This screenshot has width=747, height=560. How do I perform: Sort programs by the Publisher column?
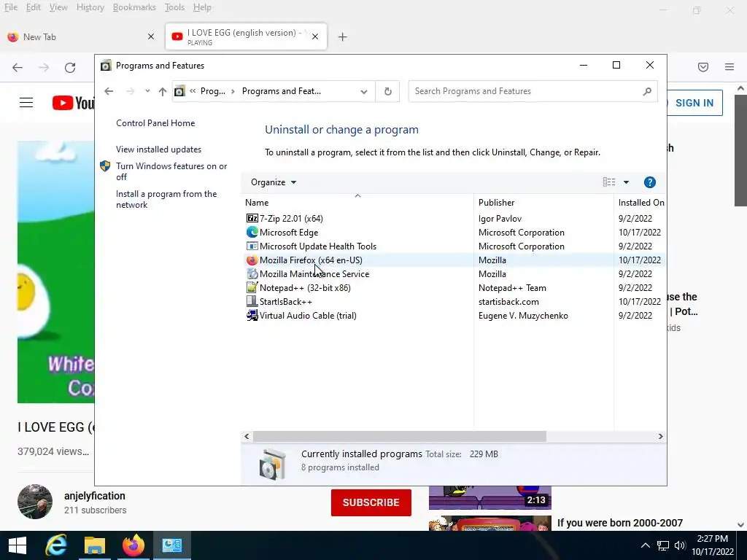point(543,203)
